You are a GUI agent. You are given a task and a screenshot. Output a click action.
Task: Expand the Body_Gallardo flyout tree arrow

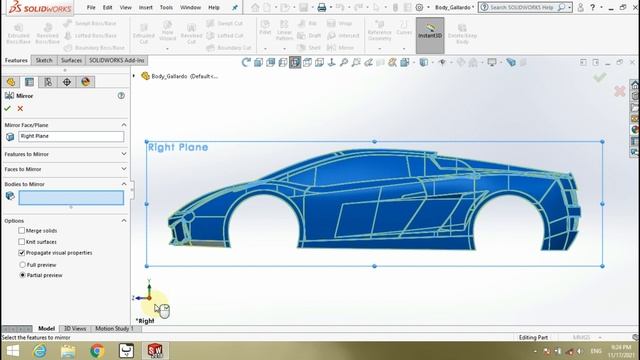[x=134, y=76]
